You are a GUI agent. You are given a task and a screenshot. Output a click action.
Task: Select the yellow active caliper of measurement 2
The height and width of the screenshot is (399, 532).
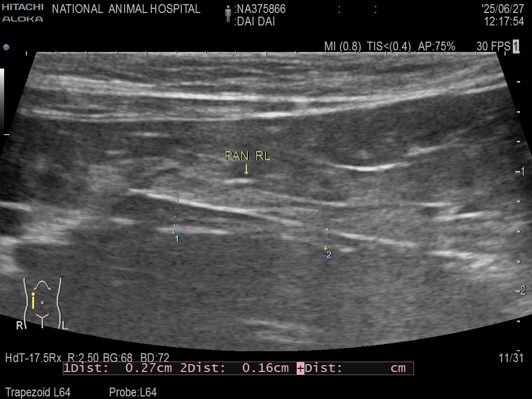(326, 248)
